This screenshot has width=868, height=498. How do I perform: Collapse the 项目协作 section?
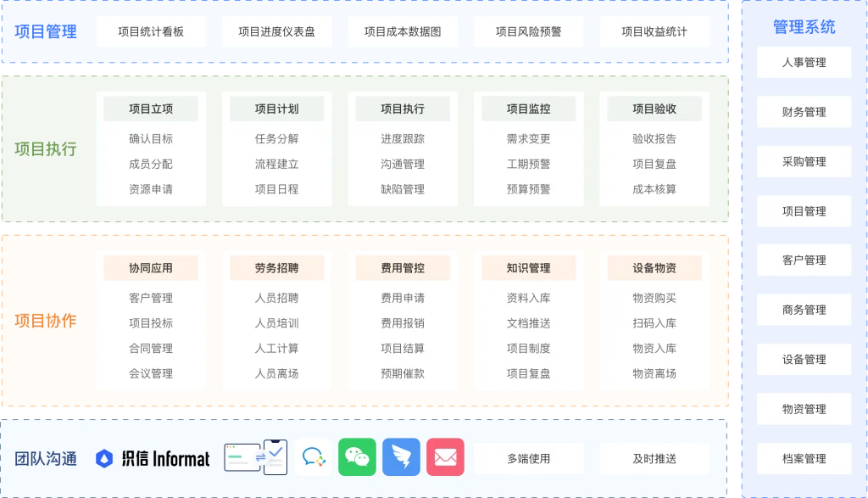tap(46, 321)
